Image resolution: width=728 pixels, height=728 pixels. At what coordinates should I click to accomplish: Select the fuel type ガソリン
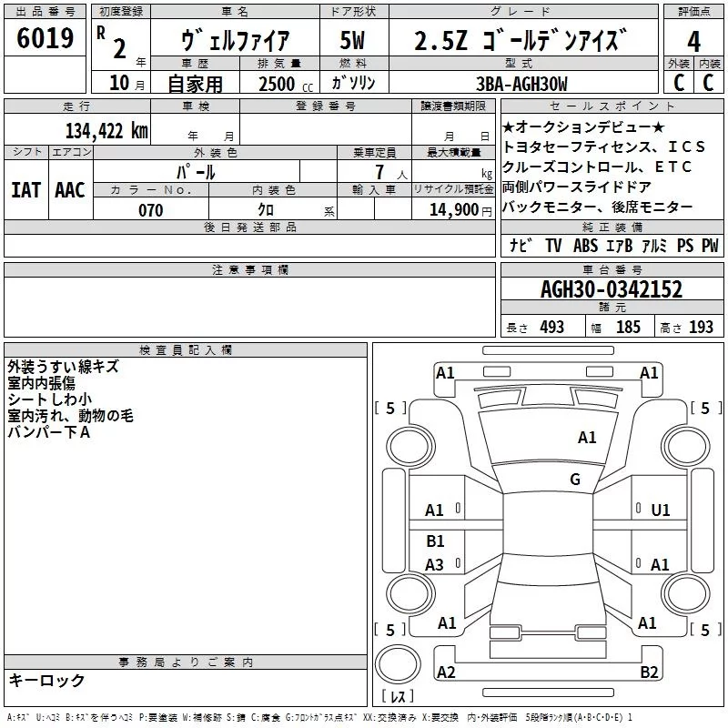pos(353,83)
